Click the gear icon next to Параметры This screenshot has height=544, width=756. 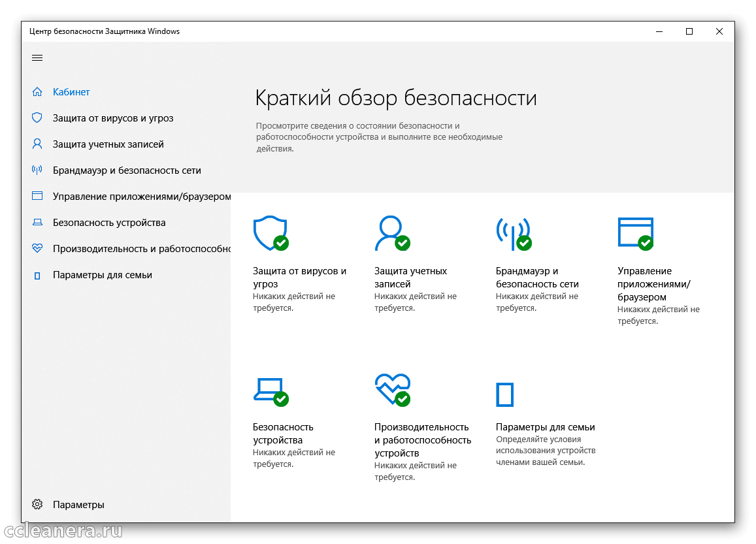point(37,504)
